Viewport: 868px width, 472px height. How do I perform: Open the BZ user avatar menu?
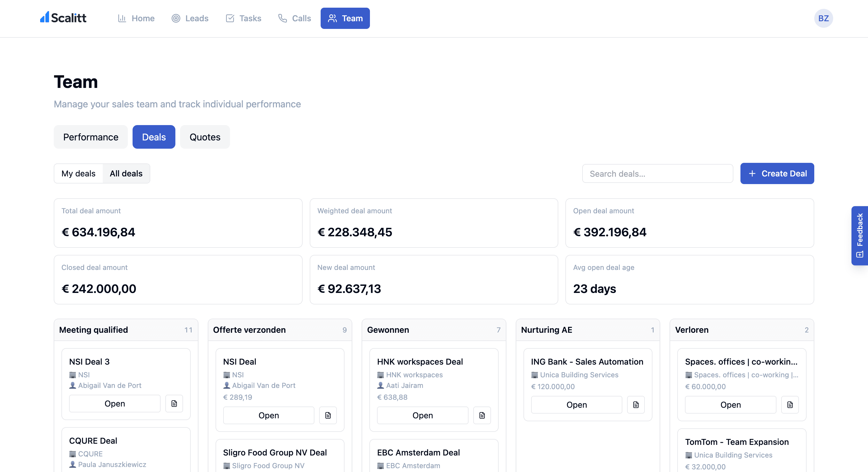tap(823, 18)
